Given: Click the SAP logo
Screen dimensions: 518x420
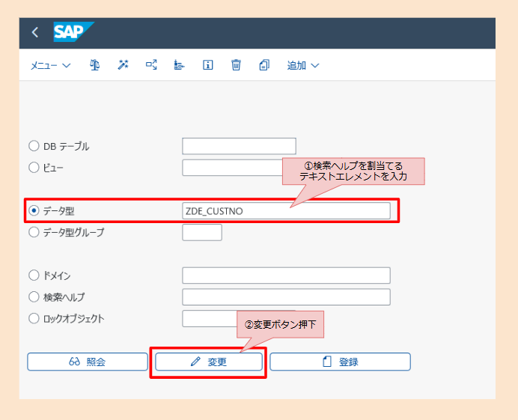Looking at the screenshot, I should tap(73, 33).
